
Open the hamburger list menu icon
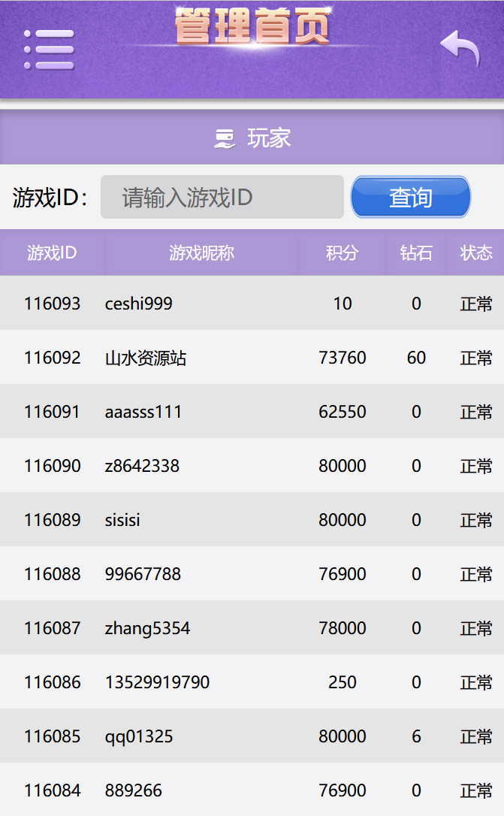click(49, 50)
